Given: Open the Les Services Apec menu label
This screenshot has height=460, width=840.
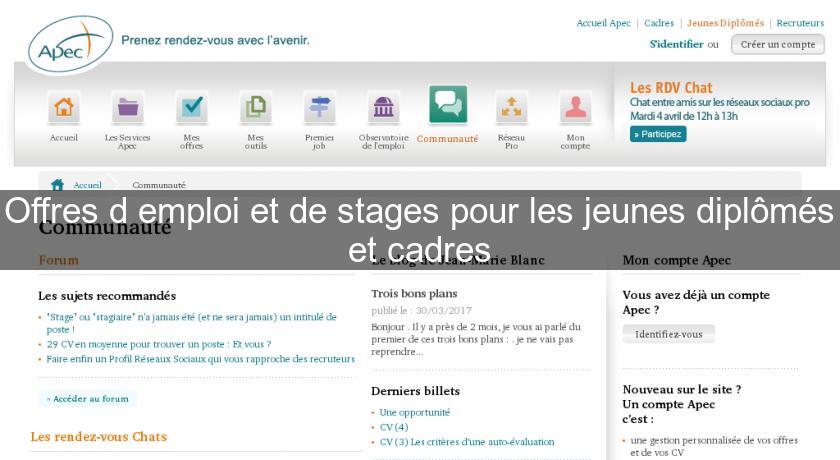Looking at the screenshot, I should [128, 141].
